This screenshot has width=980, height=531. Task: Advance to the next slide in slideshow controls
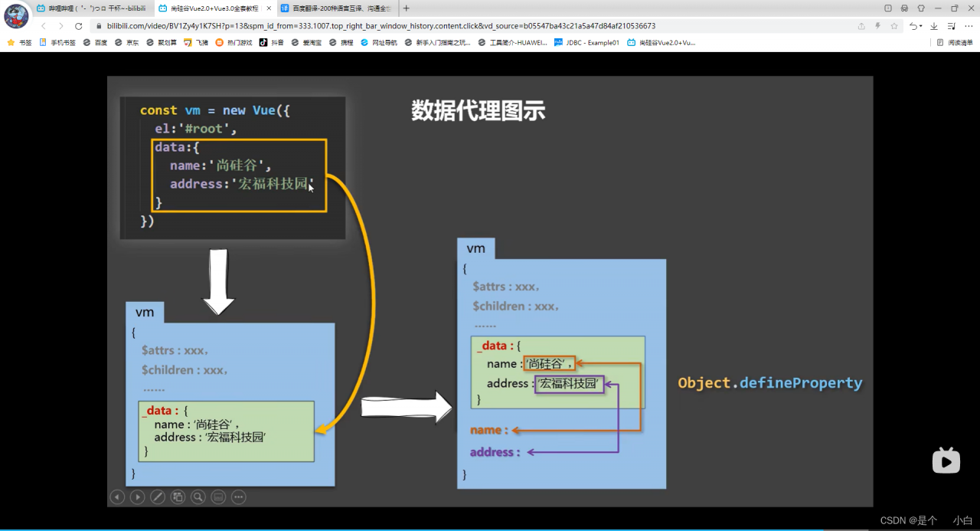pos(137,497)
